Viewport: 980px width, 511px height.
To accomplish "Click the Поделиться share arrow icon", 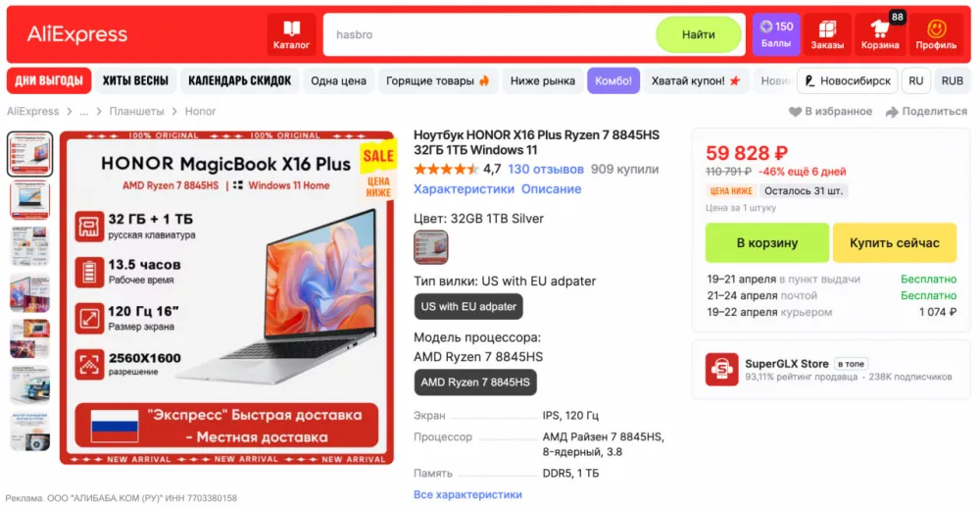I will [892, 112].
